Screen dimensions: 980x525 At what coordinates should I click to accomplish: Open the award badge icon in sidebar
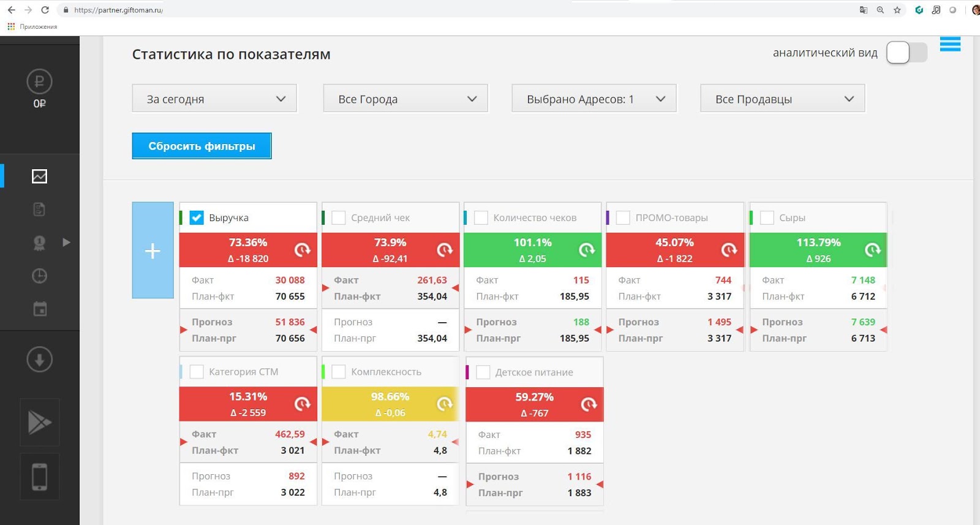tap(39, 243)
